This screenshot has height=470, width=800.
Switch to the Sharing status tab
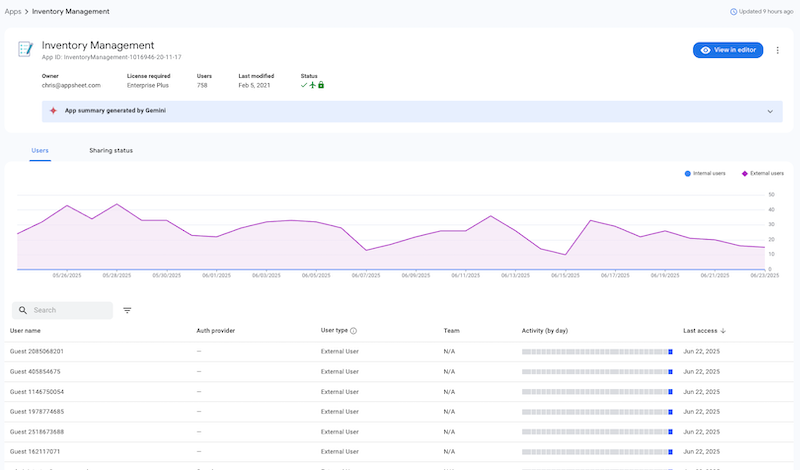111,151
